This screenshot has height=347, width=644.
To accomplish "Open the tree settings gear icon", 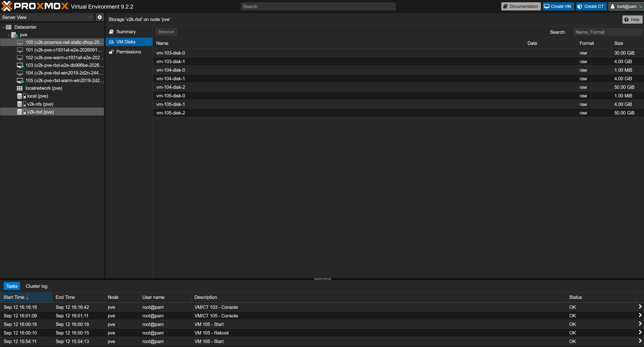I will (x=99, y=17).
